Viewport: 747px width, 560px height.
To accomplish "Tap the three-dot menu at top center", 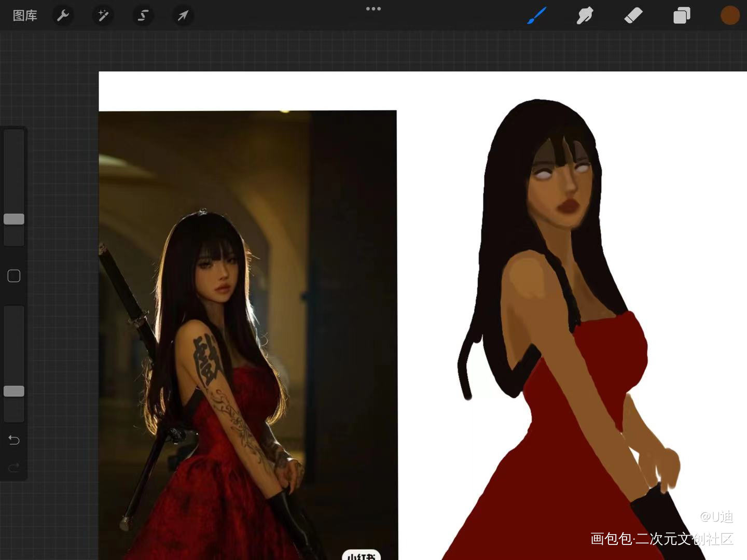I will pyautogui.click(x=374, y=9).
